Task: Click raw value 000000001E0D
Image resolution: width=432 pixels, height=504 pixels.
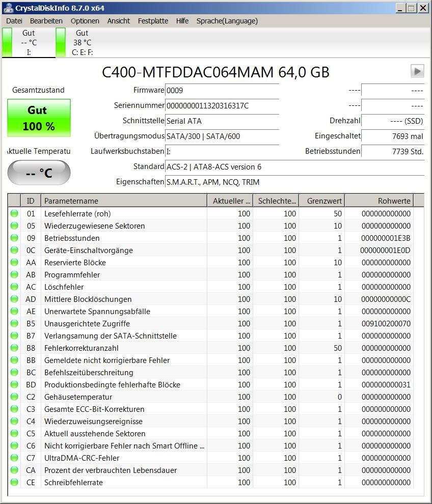Action: (385, 250)
